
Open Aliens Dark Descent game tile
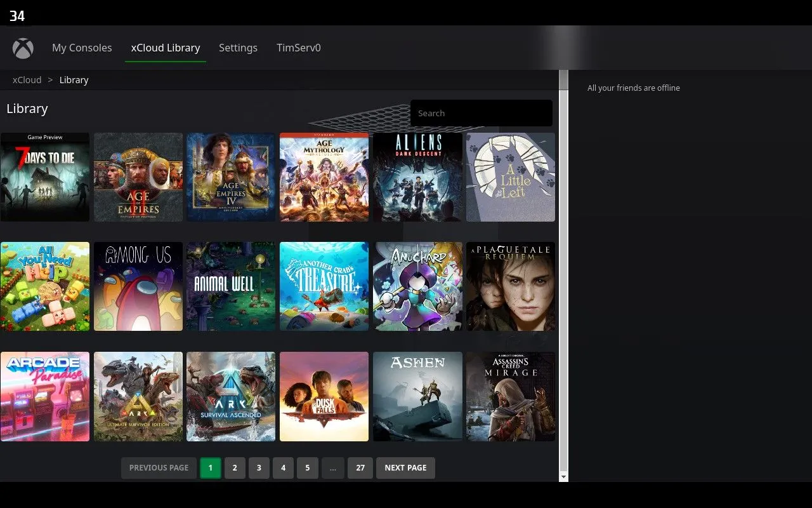pos(417,177)
